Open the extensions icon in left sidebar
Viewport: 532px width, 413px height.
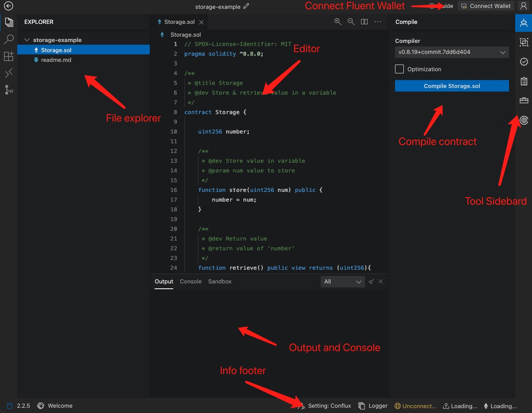[x=8, y=56]
